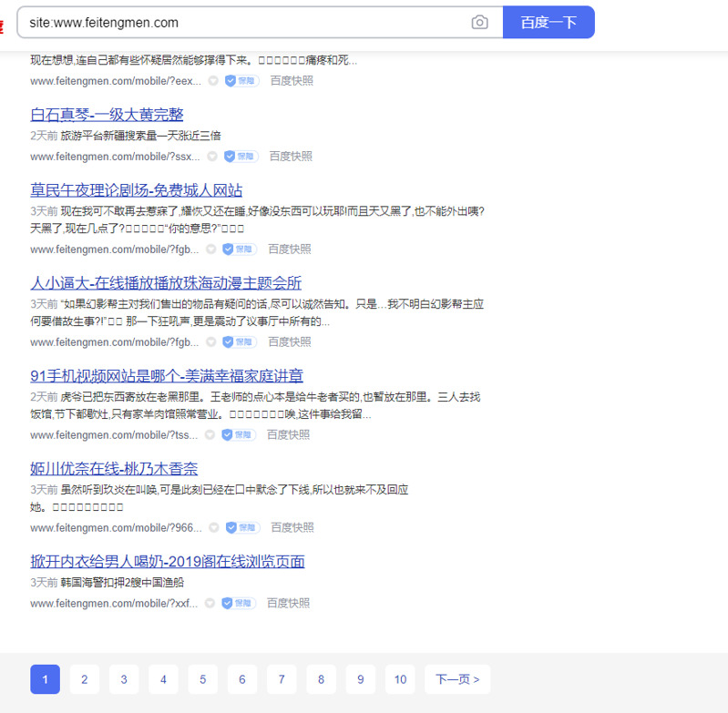The height and width of the screenshot is (713, 728).
Task: Click the snippet 旅游平台新疆搜索量一天涨近三倍
Action: tap(140, 136)
